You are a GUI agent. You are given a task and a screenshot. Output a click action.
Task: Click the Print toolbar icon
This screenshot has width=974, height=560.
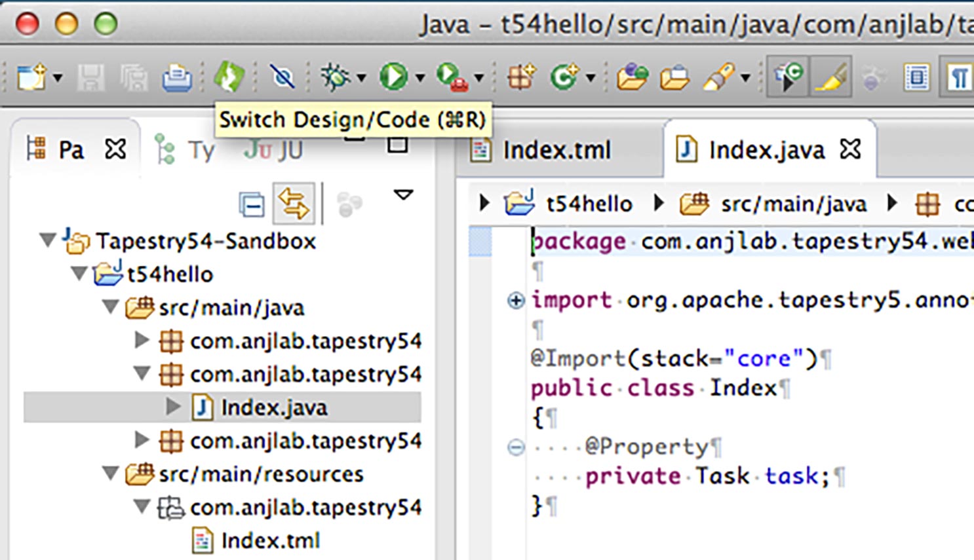pos(176,78)
